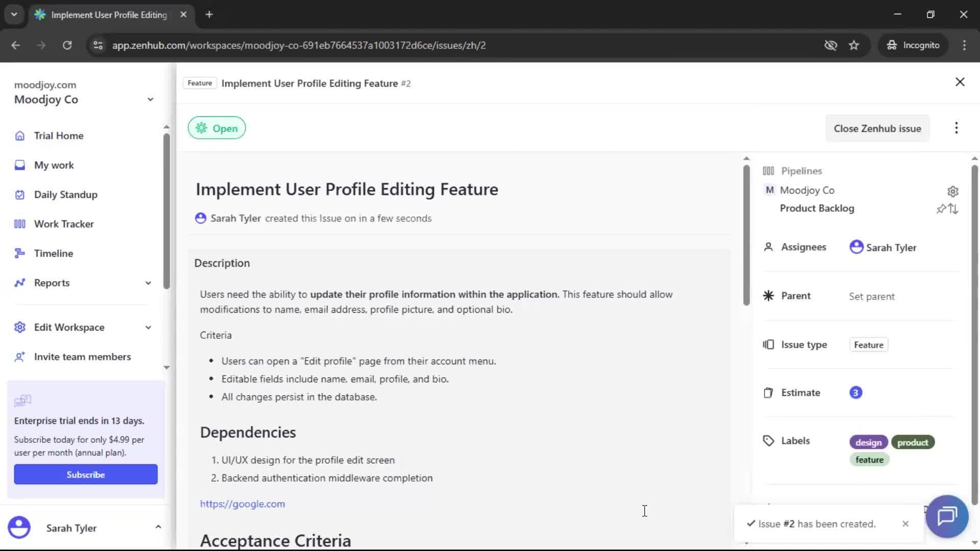Pin the Product Backlog pipeline
Viewport: 980px width, 551px height.
click(x=941, y=209)
